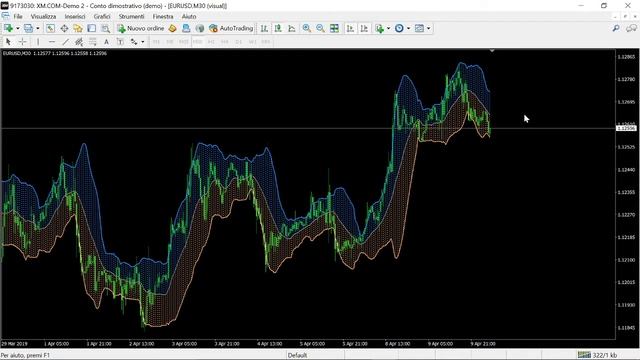This screenshot has width=640, height=360.
Task: Click the search magnifier icon at top right
Action: click(616, 28)
